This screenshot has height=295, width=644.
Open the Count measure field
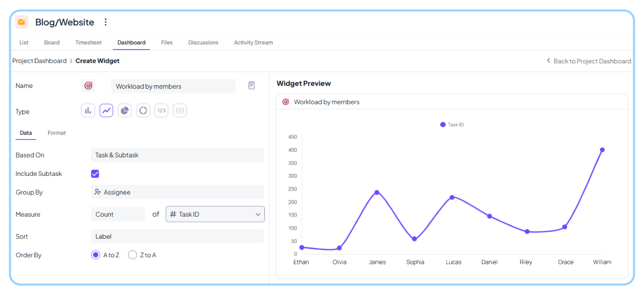(118, 214)
